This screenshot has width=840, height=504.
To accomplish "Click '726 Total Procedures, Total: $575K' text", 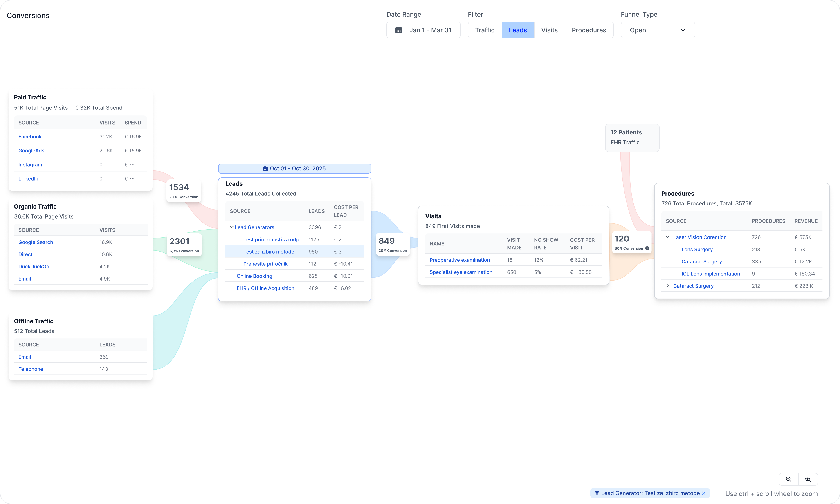I will [706, 203].
